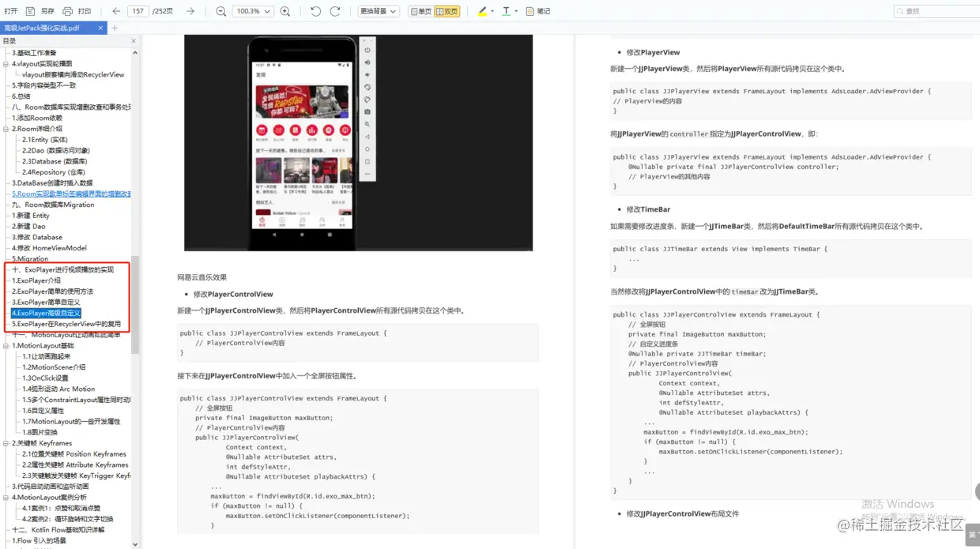Open the highlighter color dropdown arrow
The width and height of the screenshot is (980, 549).
tap(492, 11)
